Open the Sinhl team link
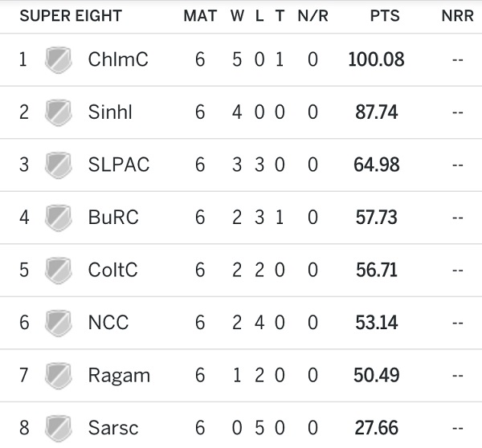This screenshot has height=448, width=482. [110, 112]
